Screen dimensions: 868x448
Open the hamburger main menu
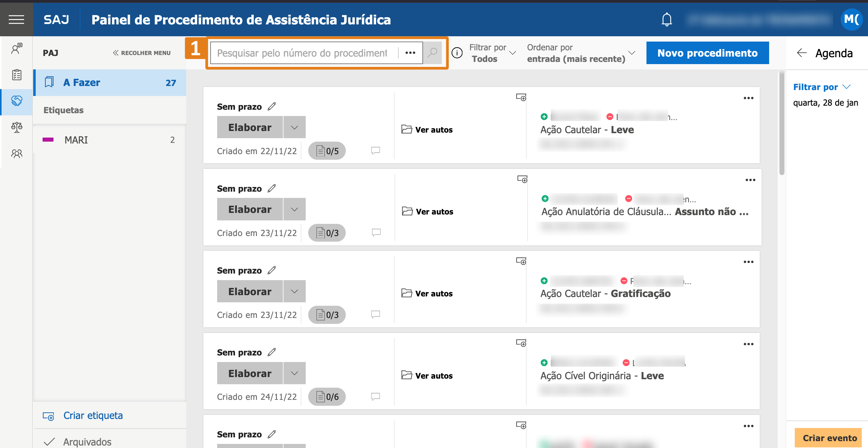click(16, 19)
